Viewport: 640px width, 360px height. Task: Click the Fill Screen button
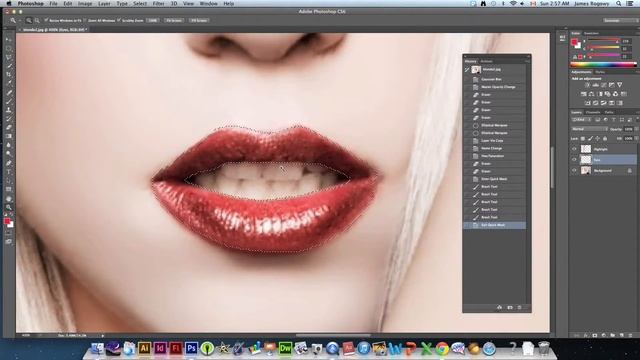point(199,20)
